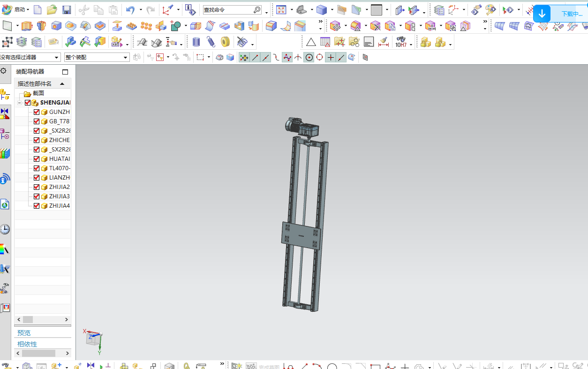
Task: Toggle the enable snap point button
Action: pyautogui.click(x=244, y=57)
